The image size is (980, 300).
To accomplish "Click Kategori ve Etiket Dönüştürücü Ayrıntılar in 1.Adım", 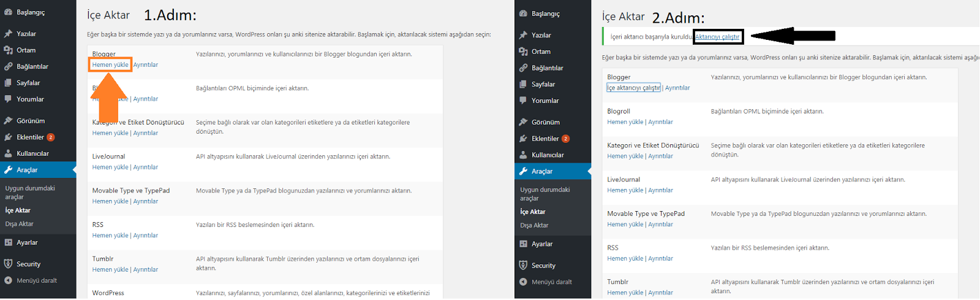I will (x=146, y=133).
